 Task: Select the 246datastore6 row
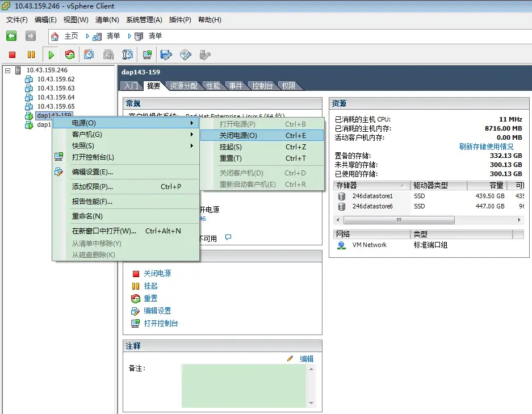tap(429, 206)
